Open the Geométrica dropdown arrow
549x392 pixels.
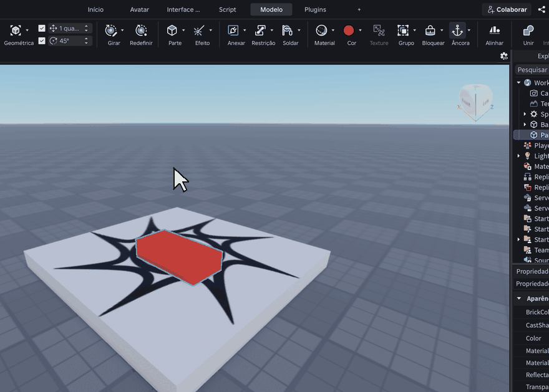[x=27, y=31]
